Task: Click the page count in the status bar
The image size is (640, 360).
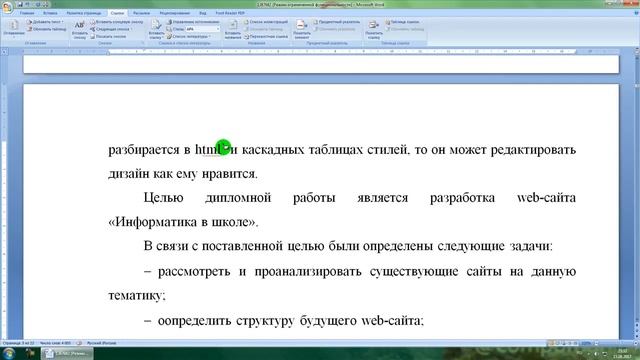Action: [18, 343]
